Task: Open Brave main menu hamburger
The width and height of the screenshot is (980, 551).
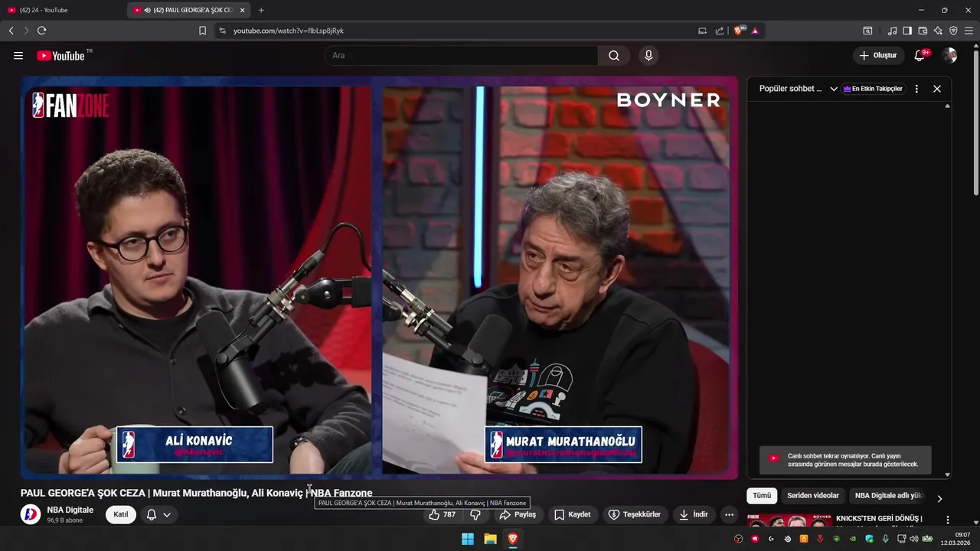Action: 969,31
